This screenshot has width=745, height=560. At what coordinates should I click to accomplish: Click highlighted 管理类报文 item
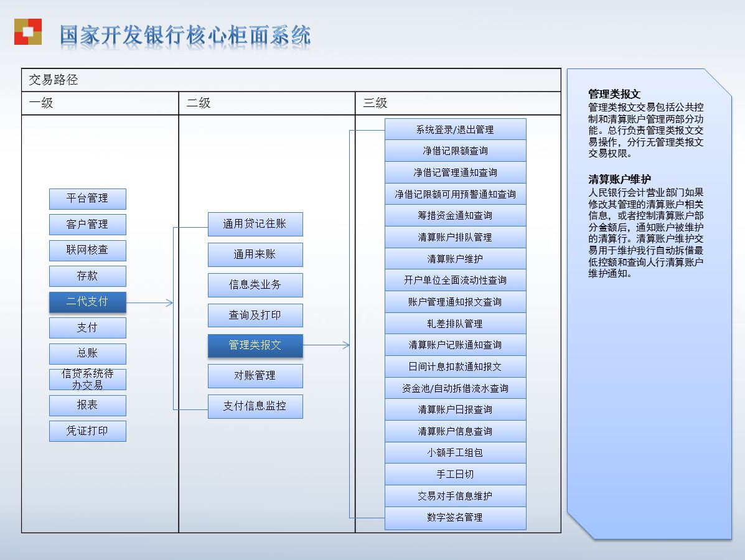click(255, 345)
